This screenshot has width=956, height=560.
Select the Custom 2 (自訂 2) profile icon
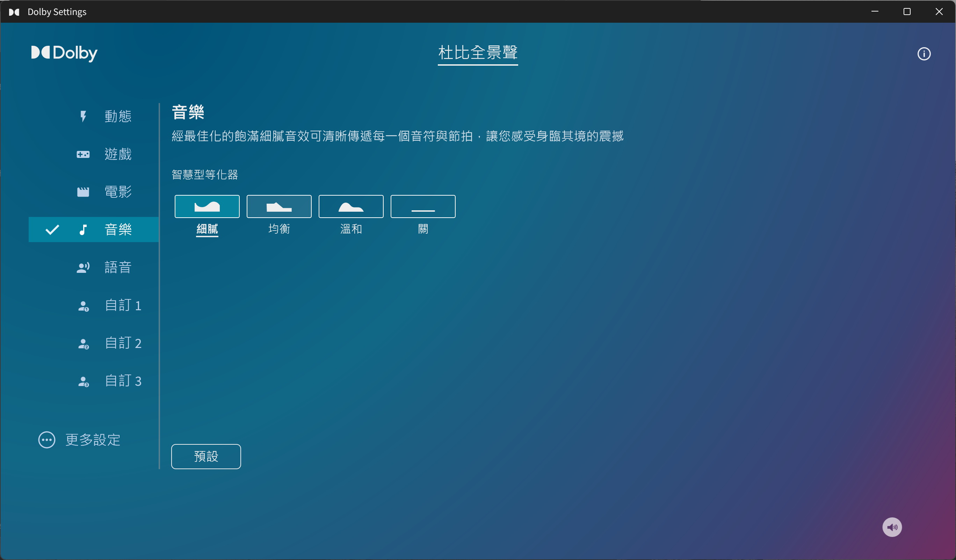pyautogui.click(x=83, y=344)
